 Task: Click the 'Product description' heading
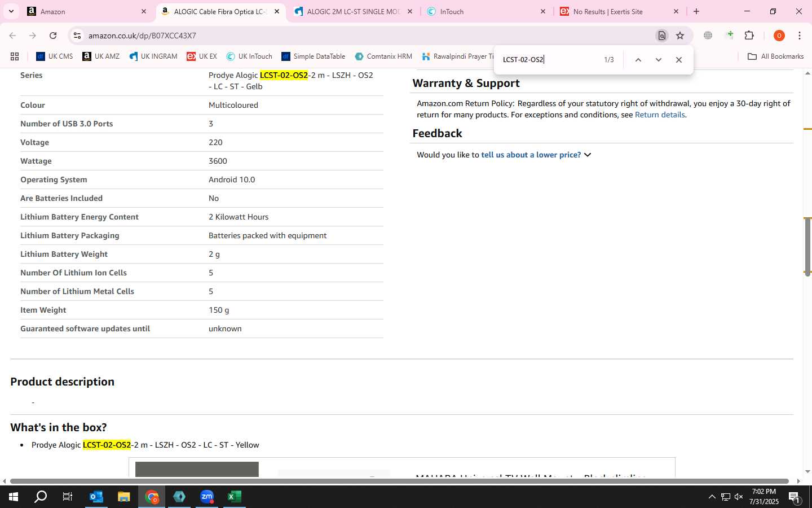(62, 382)
